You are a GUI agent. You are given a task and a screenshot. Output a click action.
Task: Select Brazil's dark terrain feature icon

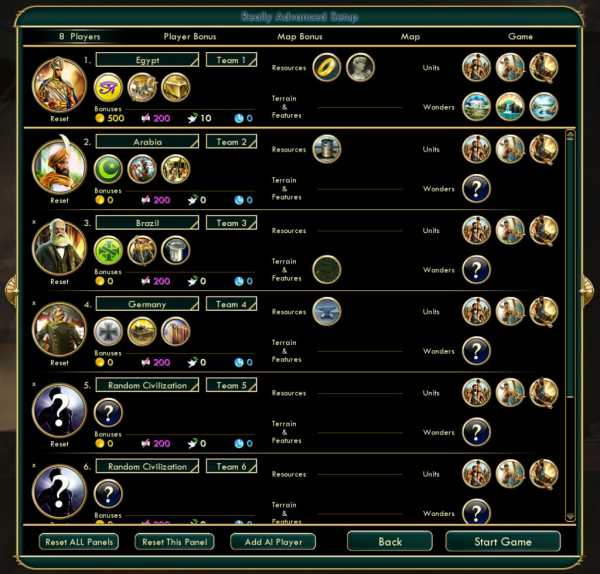(x=326, y=269)
